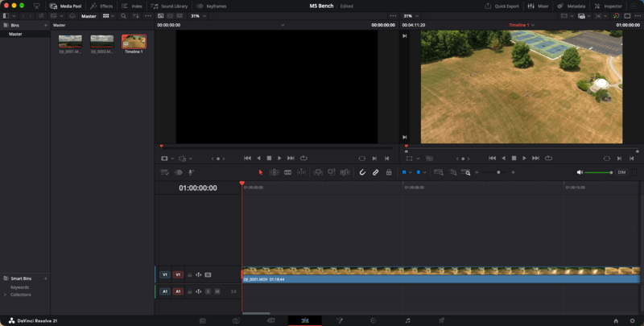The height and width of the screenshot is (326, 644).
Task: Solo the A1 audio track
Action: click(x=208, y=291)
